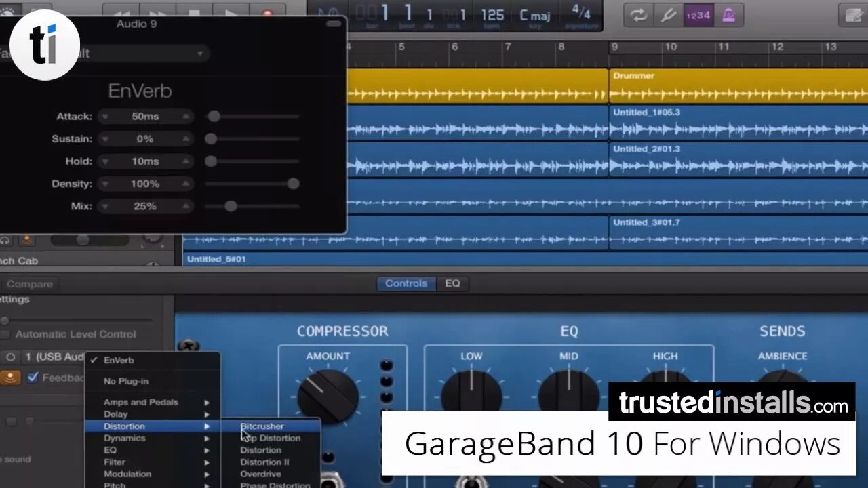Image resolution: width=868 pixels, height=488 pixels.
Task: Select the Untitled_3#01.7 audio region
Action: coord(738,232)
